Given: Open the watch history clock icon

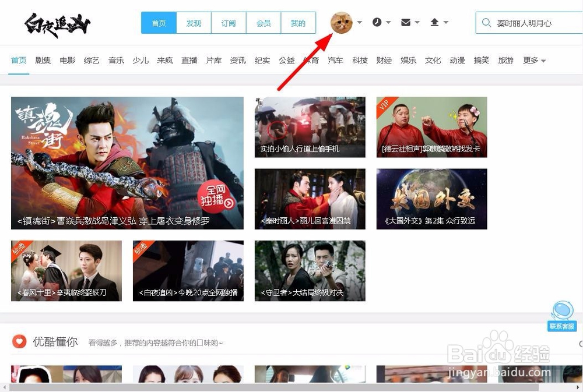Looking at the screenshot, I should (x=377, y=22).
